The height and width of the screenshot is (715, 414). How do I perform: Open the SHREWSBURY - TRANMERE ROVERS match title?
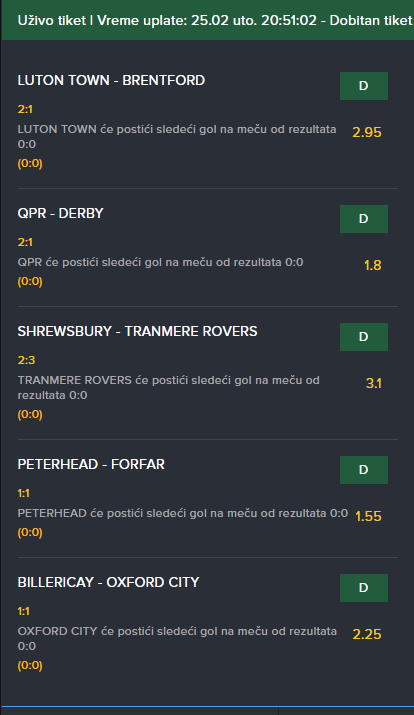click(x=137, y=331)
